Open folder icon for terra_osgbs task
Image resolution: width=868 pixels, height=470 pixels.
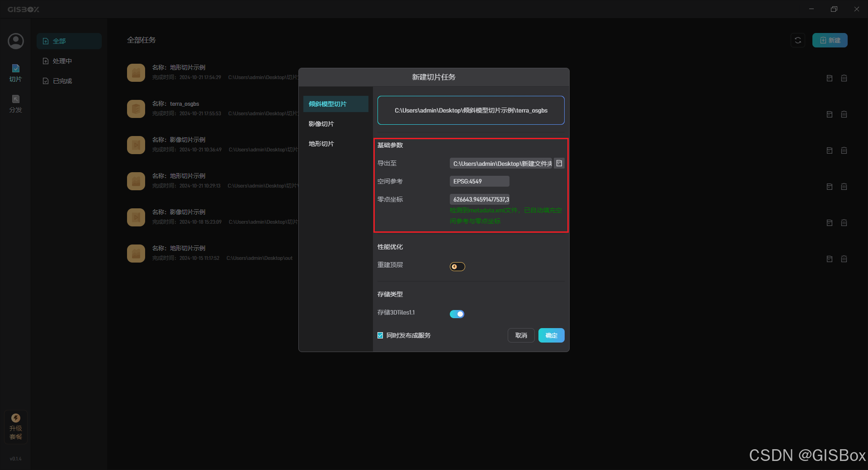(830, 114)
